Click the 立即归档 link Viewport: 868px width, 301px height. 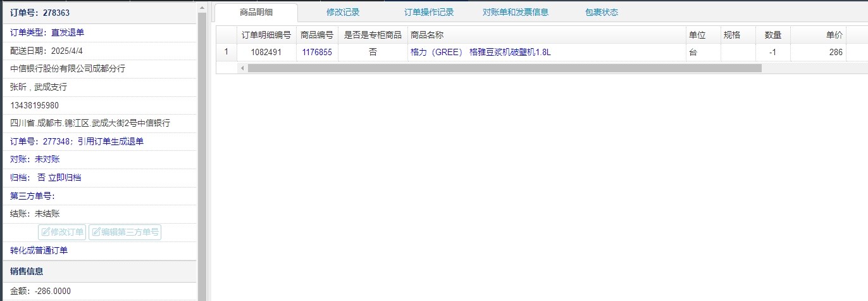(x=65, y=177)
